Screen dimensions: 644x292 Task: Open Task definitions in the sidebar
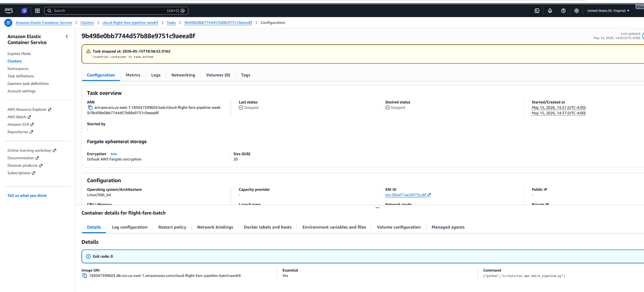[21, 76]
